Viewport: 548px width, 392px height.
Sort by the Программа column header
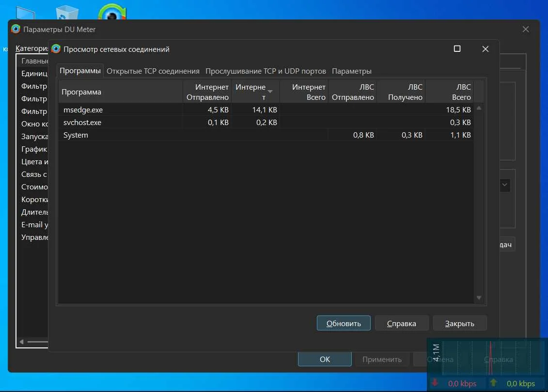point(121,92)
